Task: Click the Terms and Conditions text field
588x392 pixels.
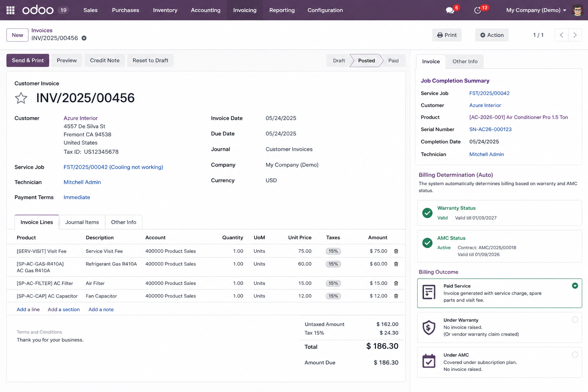Action: (x=50, y=340)
